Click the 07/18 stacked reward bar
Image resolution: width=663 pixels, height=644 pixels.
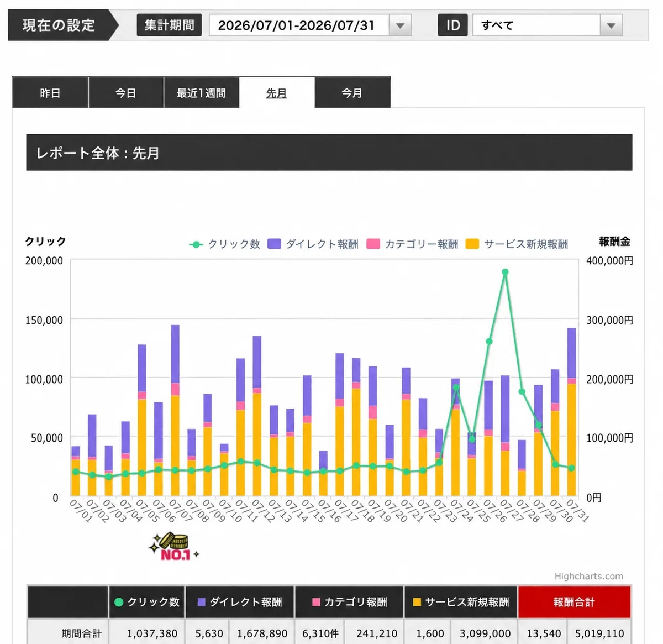(356, 427)
